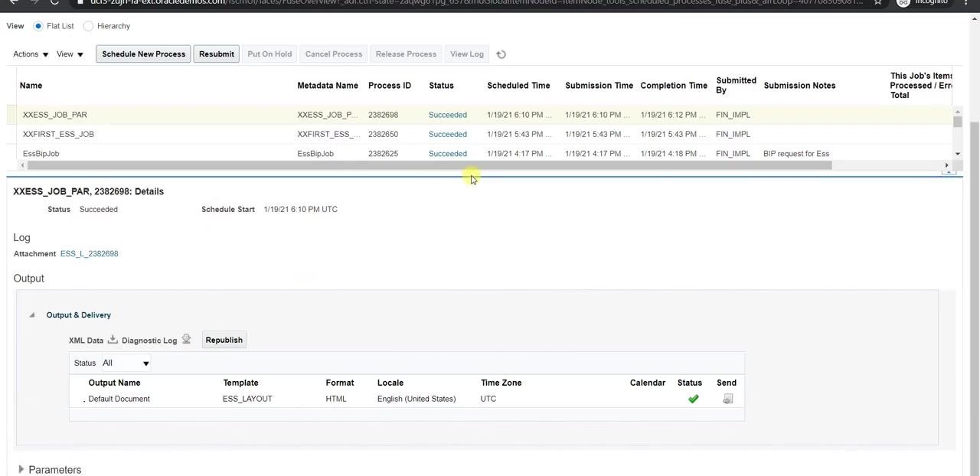Click process ID 2382650 cell

point(383,134)
